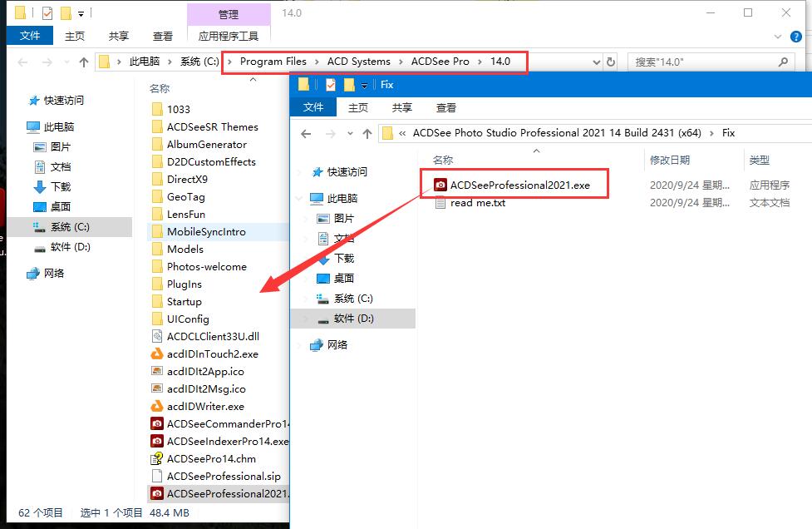Select the LensFun folder
Viewport: 812px width, 529px height.
179,215
